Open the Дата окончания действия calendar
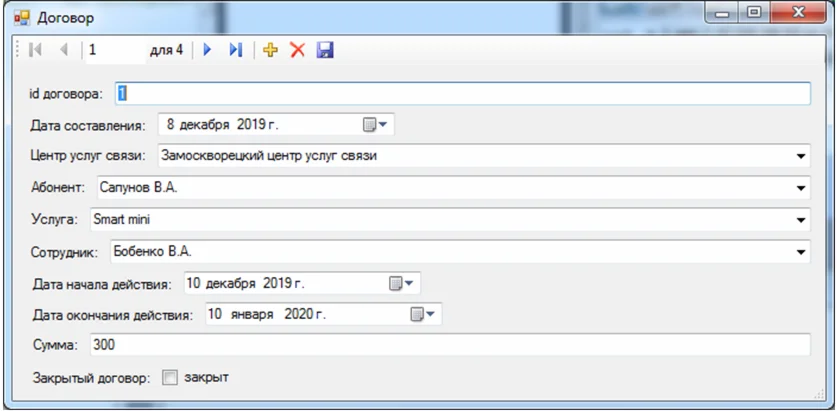 (423, 315)
